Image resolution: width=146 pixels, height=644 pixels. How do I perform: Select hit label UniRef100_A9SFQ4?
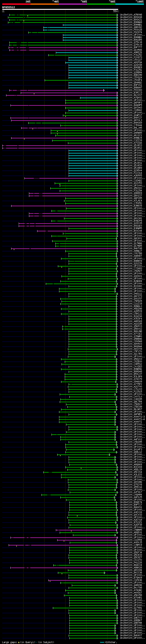click(131, 63)
